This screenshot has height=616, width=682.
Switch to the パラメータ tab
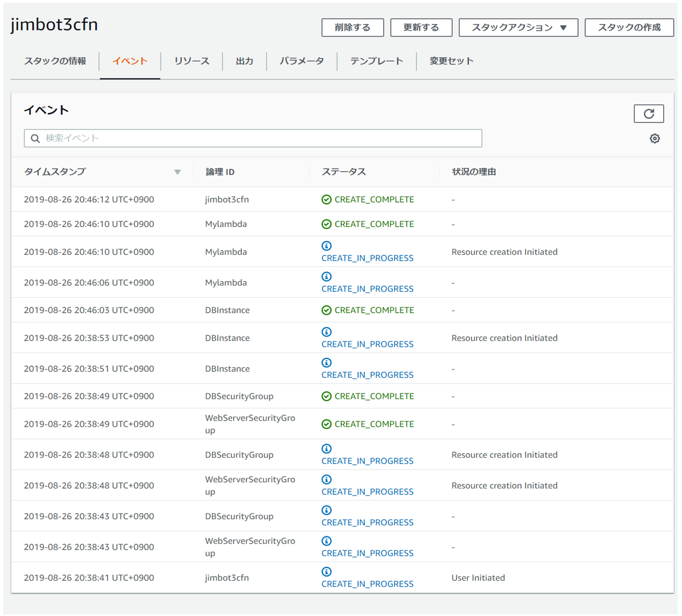coord(302,61)
